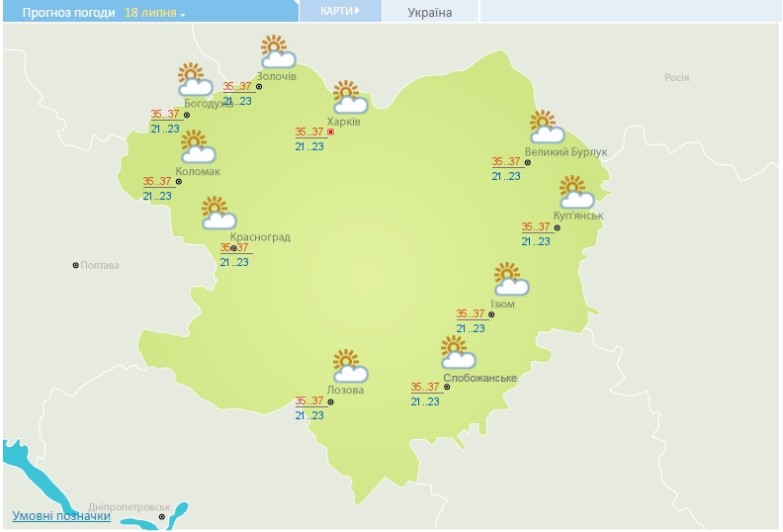Image resolution: width=783 pixels, height=532 pixels.
Task: Select the Коломак city label
Action: click(198, 171)
